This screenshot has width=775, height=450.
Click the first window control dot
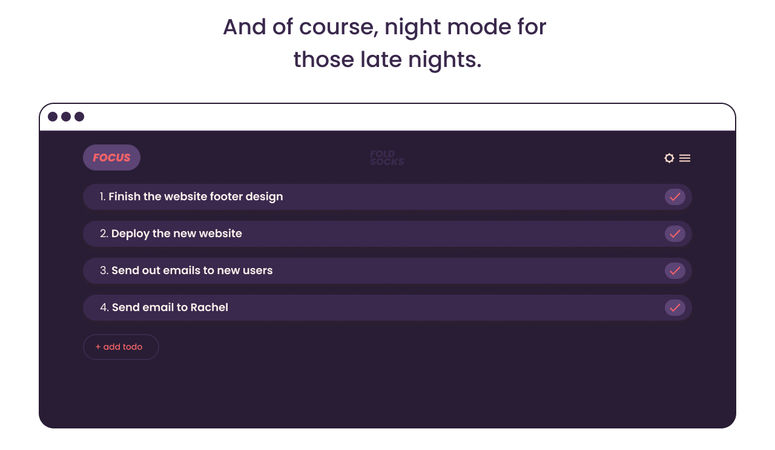[52, 117]
